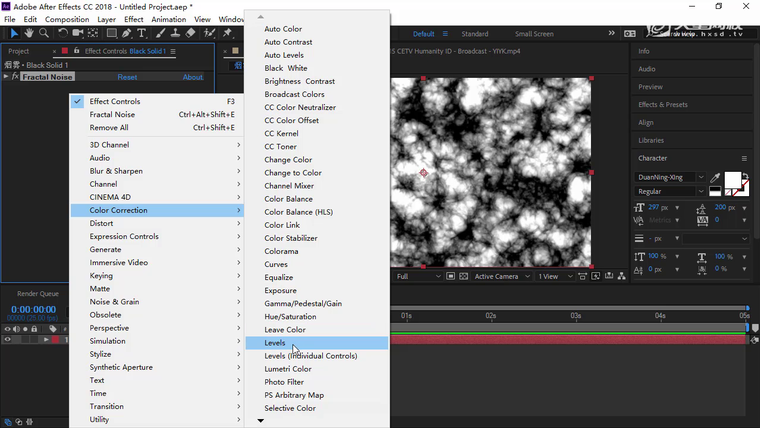Screen dimensions: 760x428
Task: Select the Hand tool in toolbar
Action: pos(29,34)
